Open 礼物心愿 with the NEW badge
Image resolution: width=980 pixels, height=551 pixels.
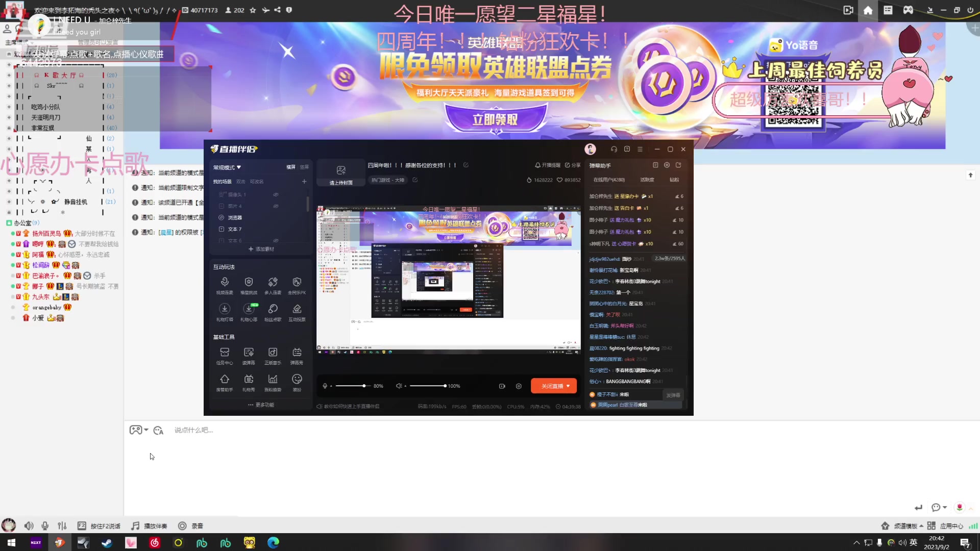[249, 313]
